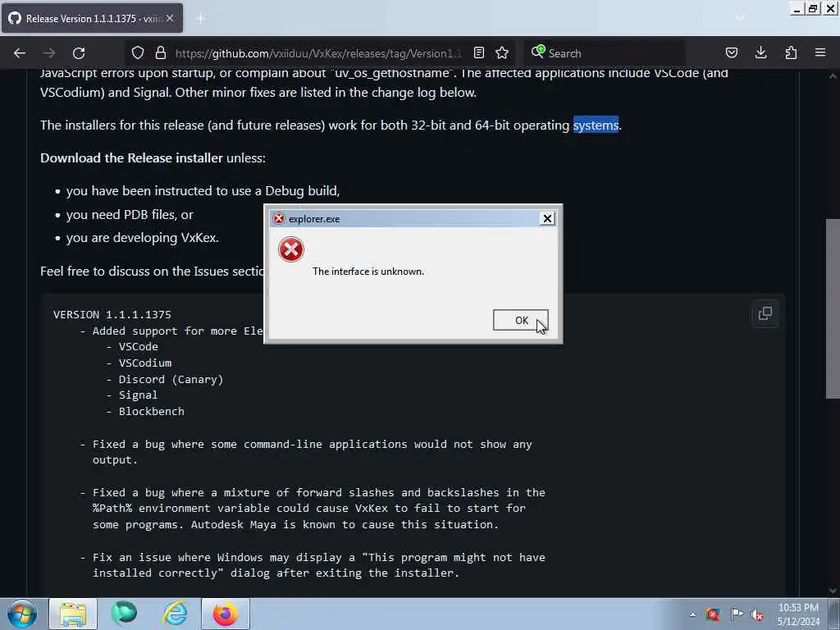Open the list all tabs dropdown
The width and height of the screenshot is (840, 630).
pyautogui.click(x=739, y=18)
